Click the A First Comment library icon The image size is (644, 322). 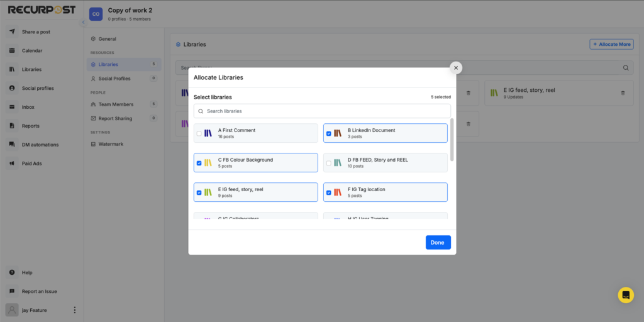coord(208,133)
